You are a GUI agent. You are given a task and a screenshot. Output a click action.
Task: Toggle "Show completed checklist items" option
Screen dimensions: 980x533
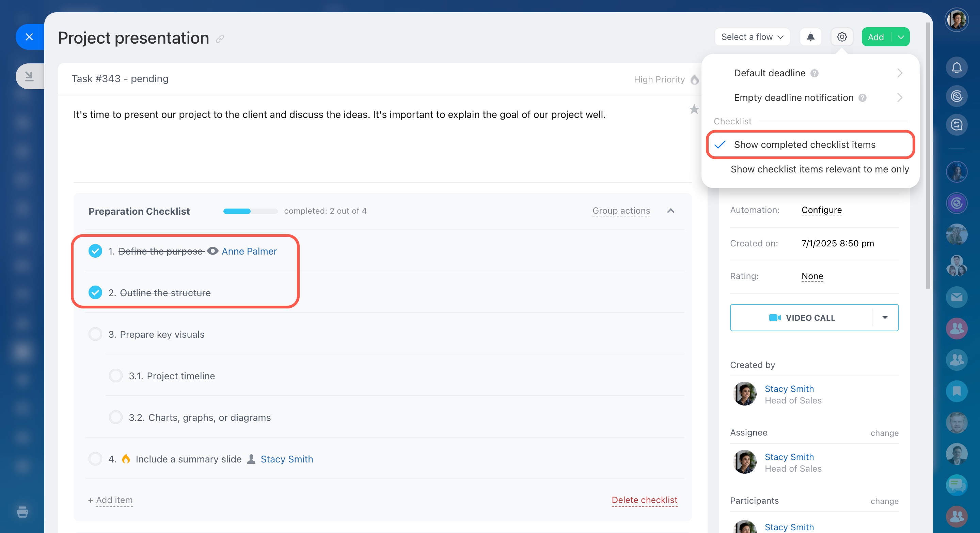[x=804, y=145]
